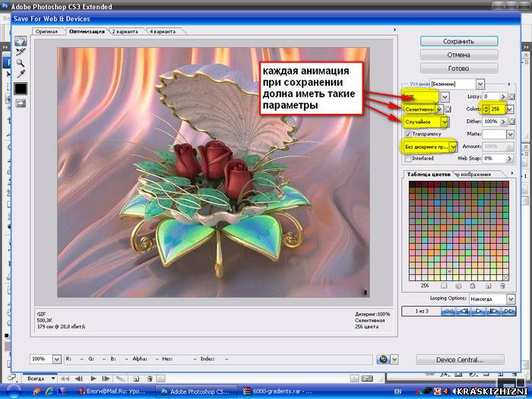This screenshot has width=532, height=399.
Task: Play animation in Photoshop Animation panel
Action: coord(93,378)
